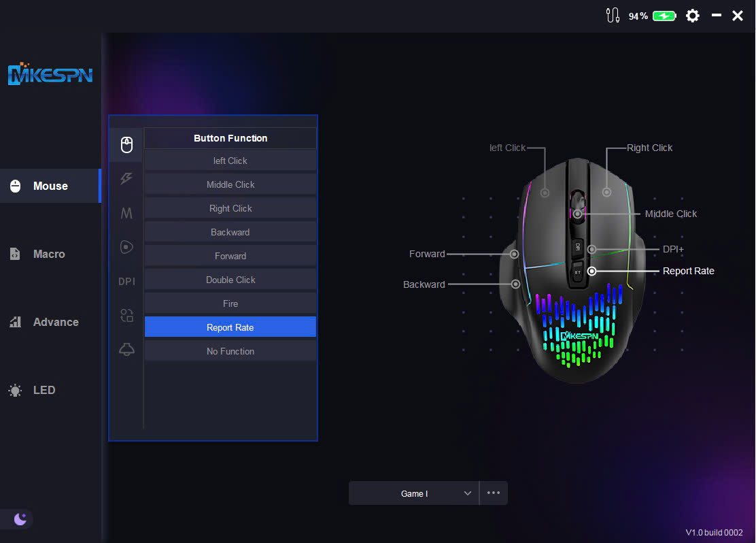Click the MIKESPN logo in sidebar
756x543 pixels.
[x=50, y=74]
